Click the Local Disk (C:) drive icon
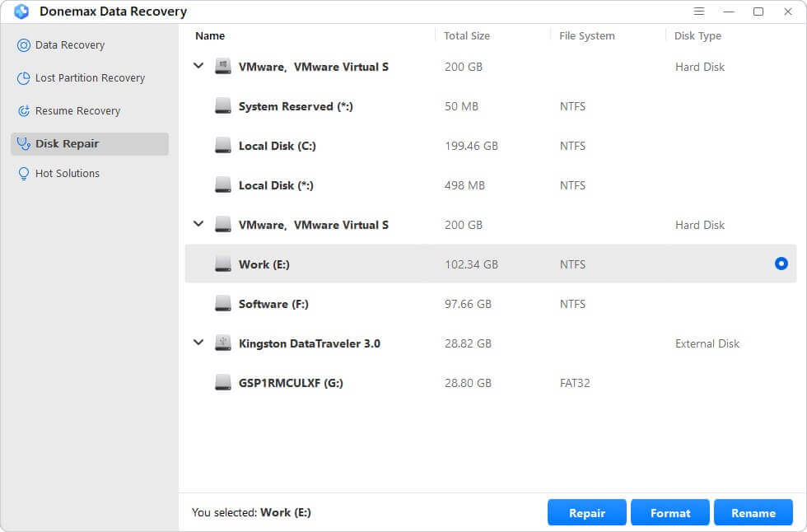 222,146
